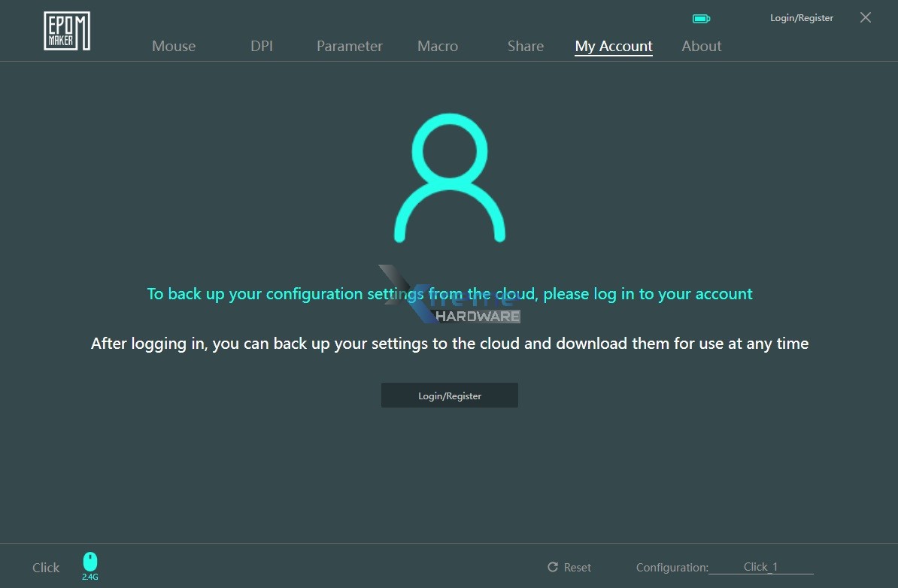Click the 2.4G connection mode indicator
Viewport: 898px width, 588px height.
(x=89, y=576)
